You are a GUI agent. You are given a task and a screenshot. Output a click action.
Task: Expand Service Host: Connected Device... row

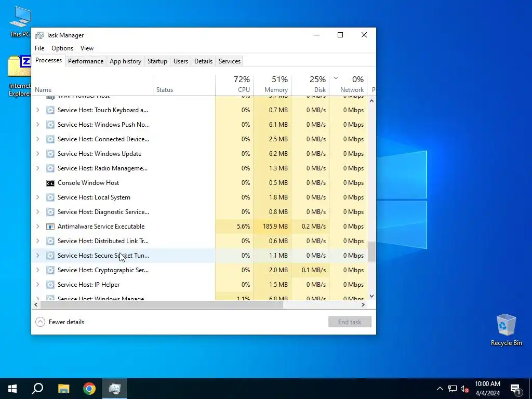[37, 139]
